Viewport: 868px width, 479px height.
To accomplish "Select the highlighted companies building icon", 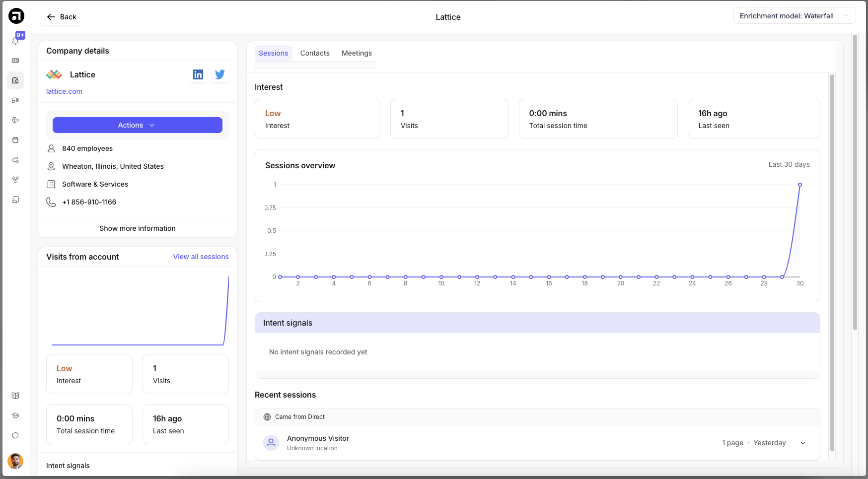I will coord(15,80).
